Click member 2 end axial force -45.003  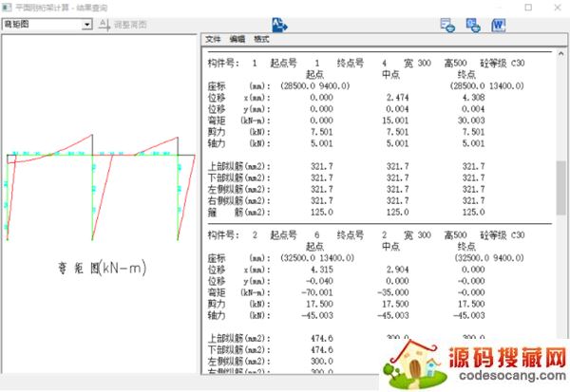(469, 315)
